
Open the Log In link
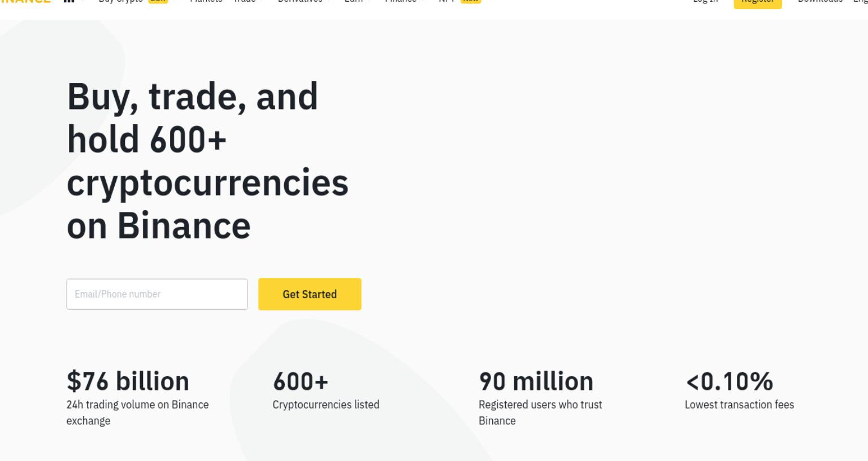pos(705,2)
